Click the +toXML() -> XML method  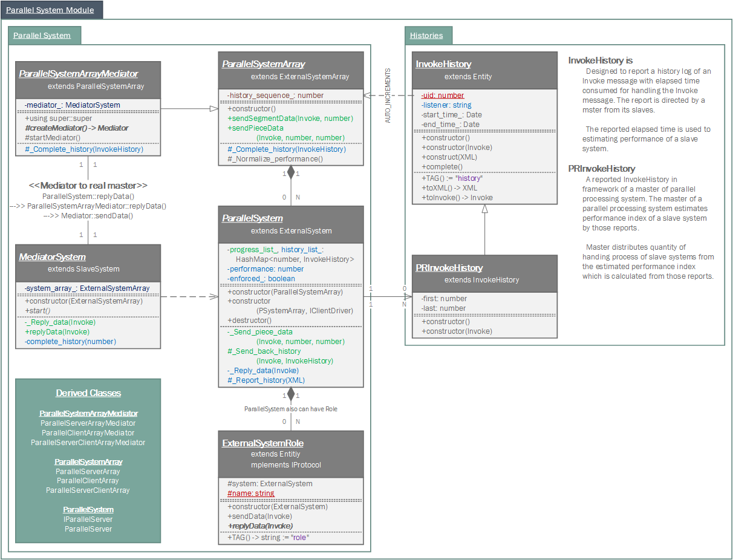pos(449,188)
